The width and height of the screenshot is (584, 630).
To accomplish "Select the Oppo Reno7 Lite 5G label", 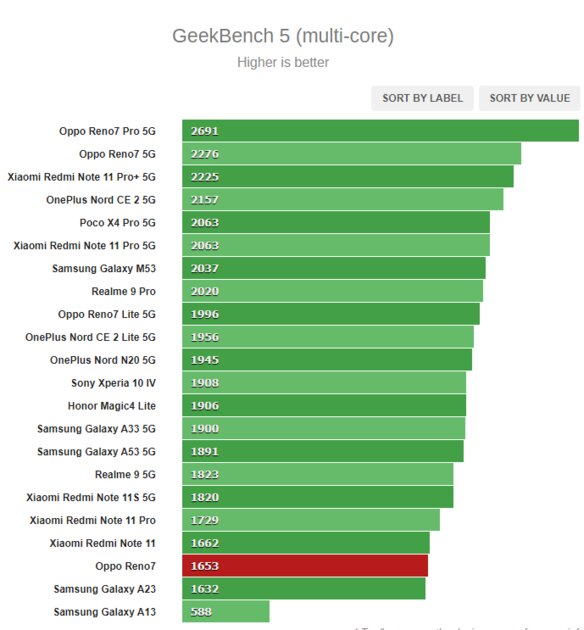I will point(107,314).
